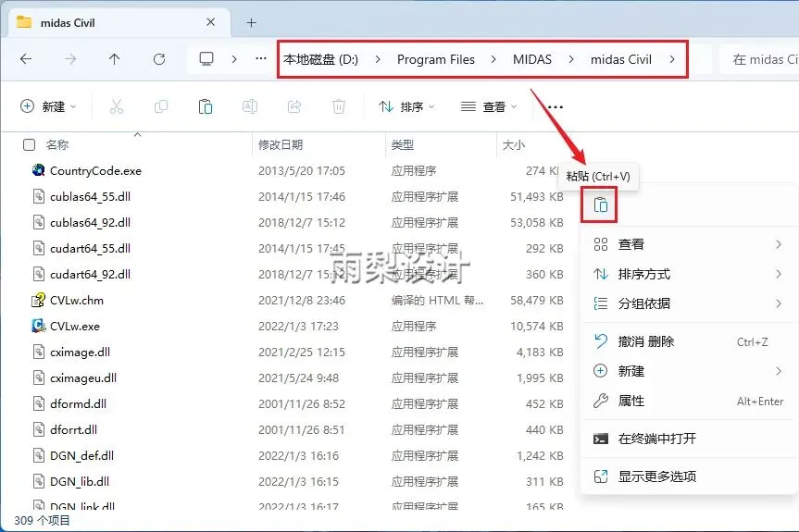The height and width of the screenshot is (532, 799).
Task: Open the 查看 view dropdown
Action: click(489, 106)
